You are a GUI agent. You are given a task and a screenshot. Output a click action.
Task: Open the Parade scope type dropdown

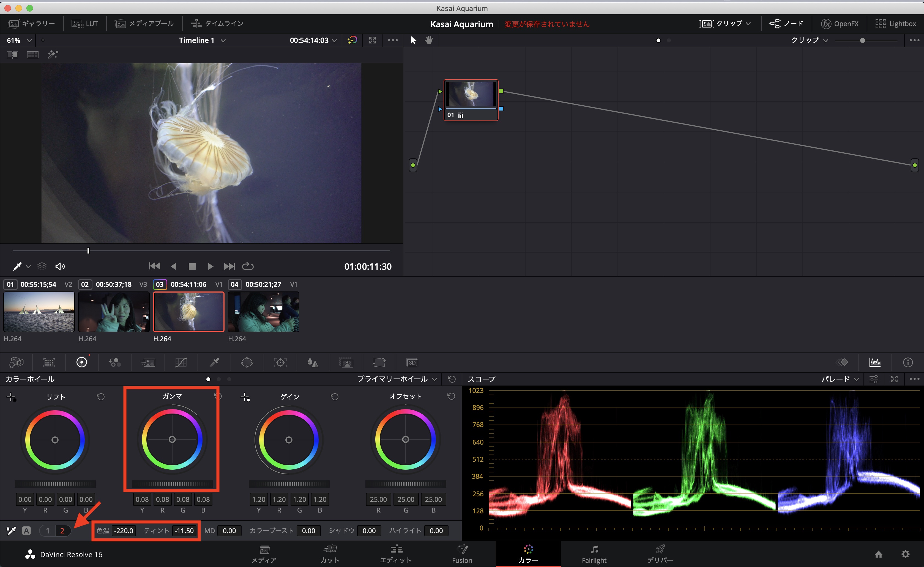click(840, 379)
